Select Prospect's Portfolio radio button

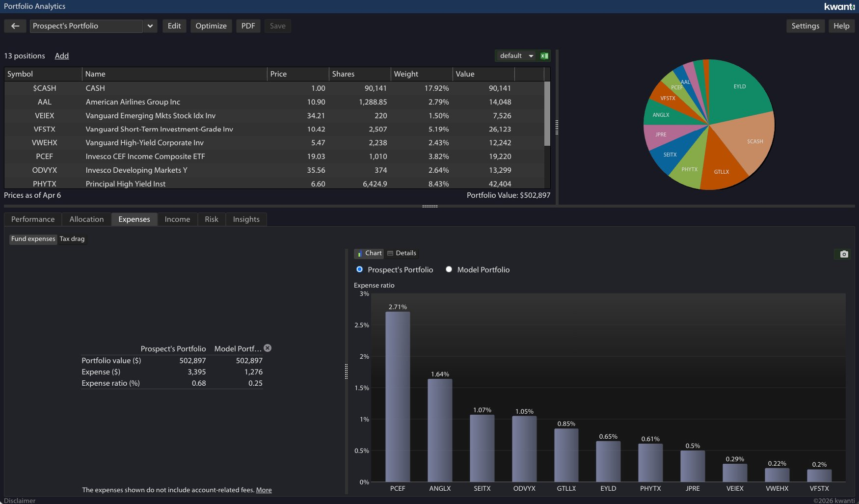pyautogui.click(x=359, y=269)
